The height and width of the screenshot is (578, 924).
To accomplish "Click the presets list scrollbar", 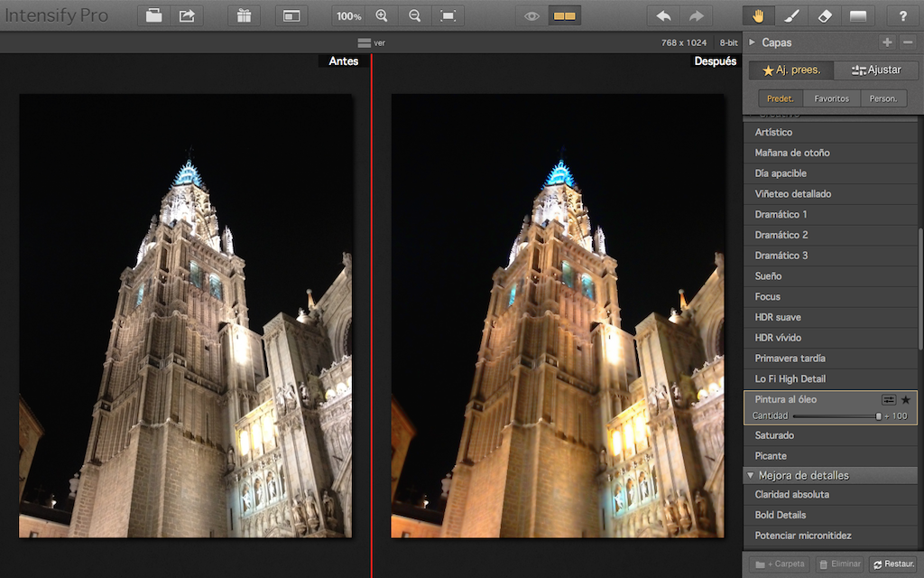I will click(919, 288).
